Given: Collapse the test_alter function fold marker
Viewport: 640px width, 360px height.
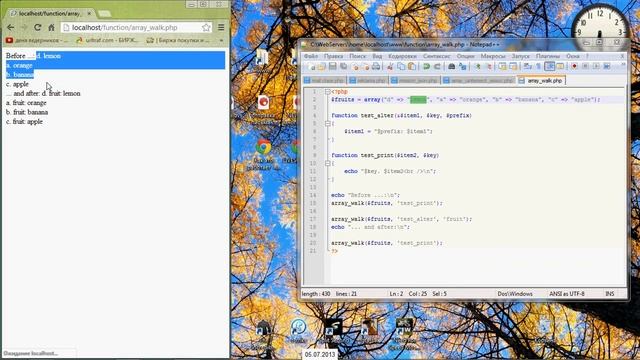Looking at the screenshot, I should 328,123.
